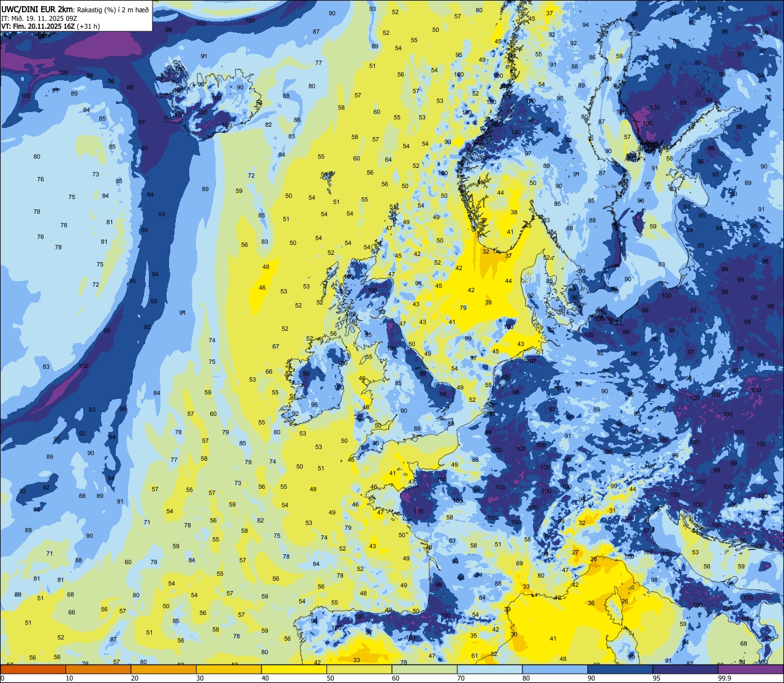Click the humidity value 38 on the map
This screenshot has width=784, height=683.
click(514, 213)
